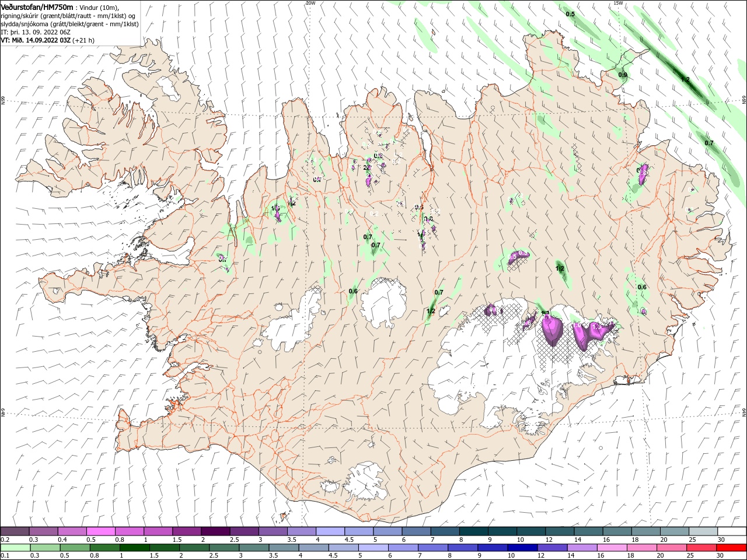Viewport: 747px width, 560px height.
Task: Click the IT: þri. 13. 09. 2022 06Z line
Action: [x=36, y=32]
